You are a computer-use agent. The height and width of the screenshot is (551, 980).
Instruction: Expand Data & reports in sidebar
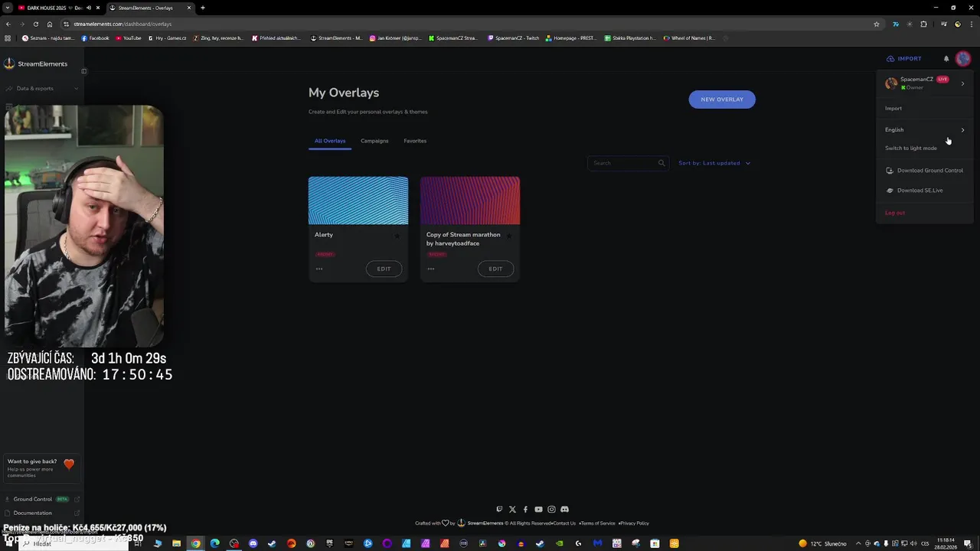click(x=41, y=88)
